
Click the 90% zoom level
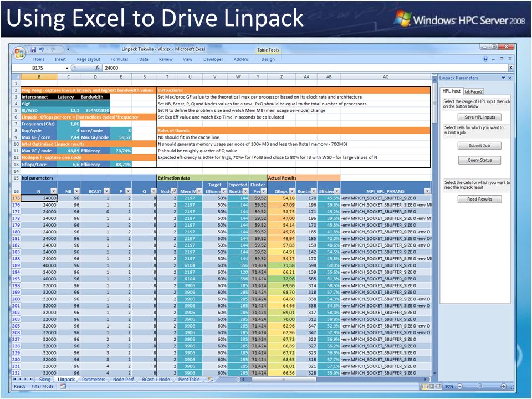449,386
